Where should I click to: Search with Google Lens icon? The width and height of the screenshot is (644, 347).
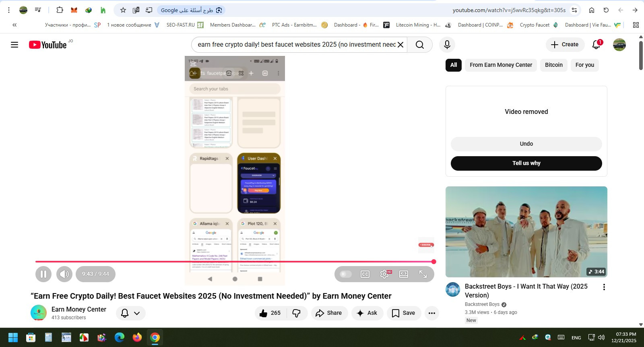(x=219, y=10)
